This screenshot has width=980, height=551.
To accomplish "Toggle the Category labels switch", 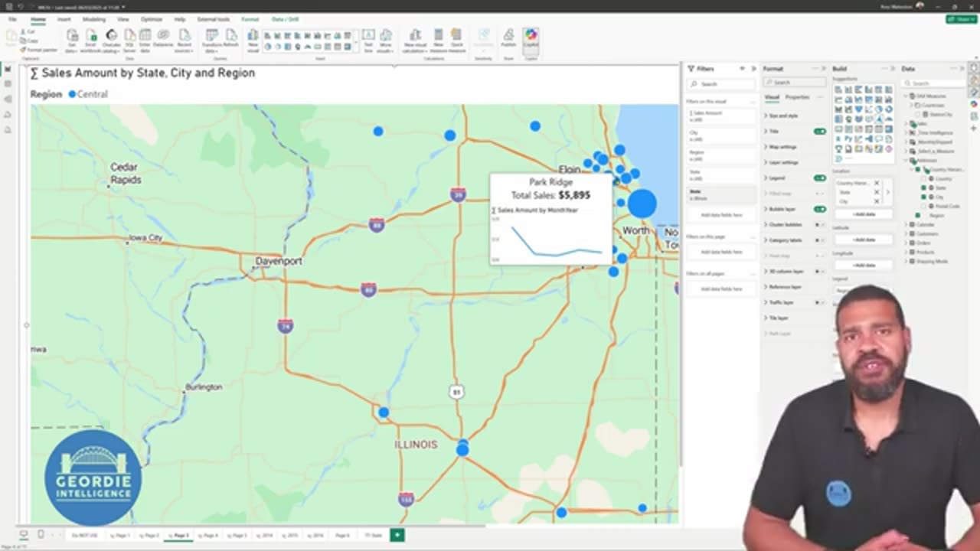I will point(820,240).
